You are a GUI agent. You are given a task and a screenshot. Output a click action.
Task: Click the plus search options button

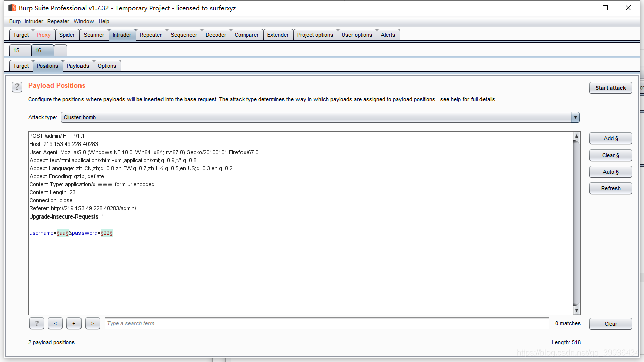tap(74, 323)
